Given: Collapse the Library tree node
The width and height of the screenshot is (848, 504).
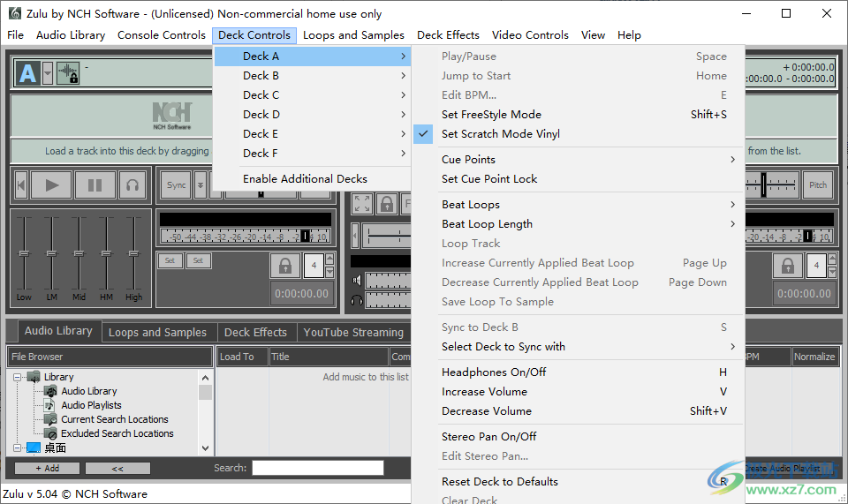Looking at the screenshot, I should 19,377.
